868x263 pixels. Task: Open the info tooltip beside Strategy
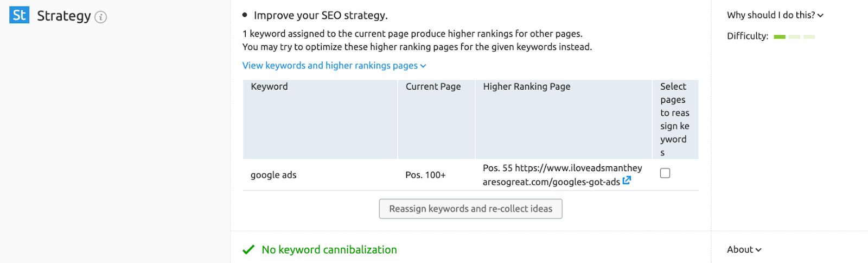[101, 17]
